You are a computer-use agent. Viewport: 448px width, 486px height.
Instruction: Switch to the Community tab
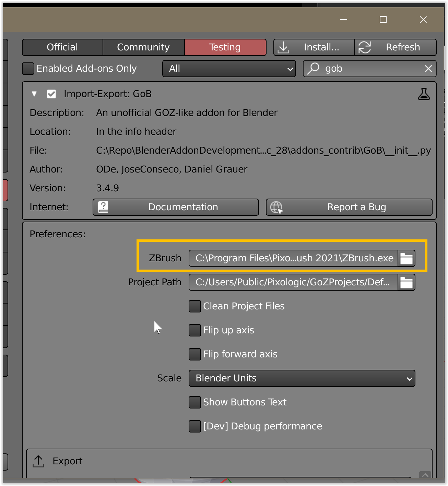pos(143,47)
